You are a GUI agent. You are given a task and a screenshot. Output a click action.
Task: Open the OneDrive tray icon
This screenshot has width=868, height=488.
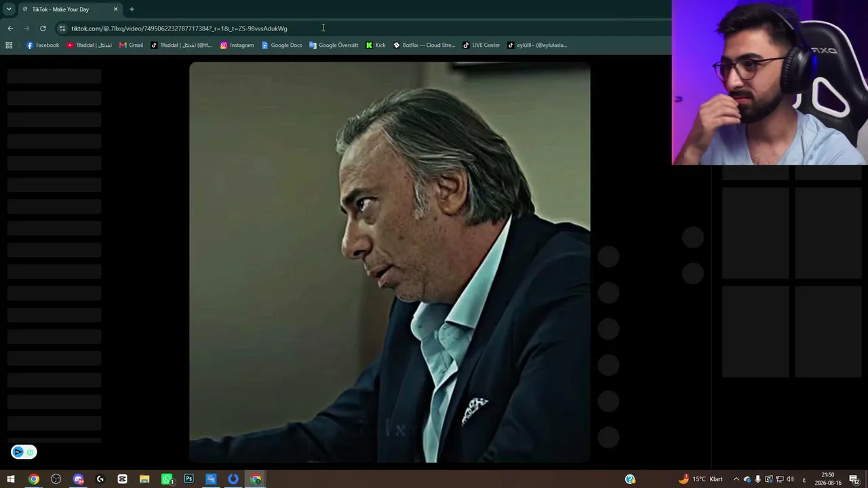click(747, 479)
